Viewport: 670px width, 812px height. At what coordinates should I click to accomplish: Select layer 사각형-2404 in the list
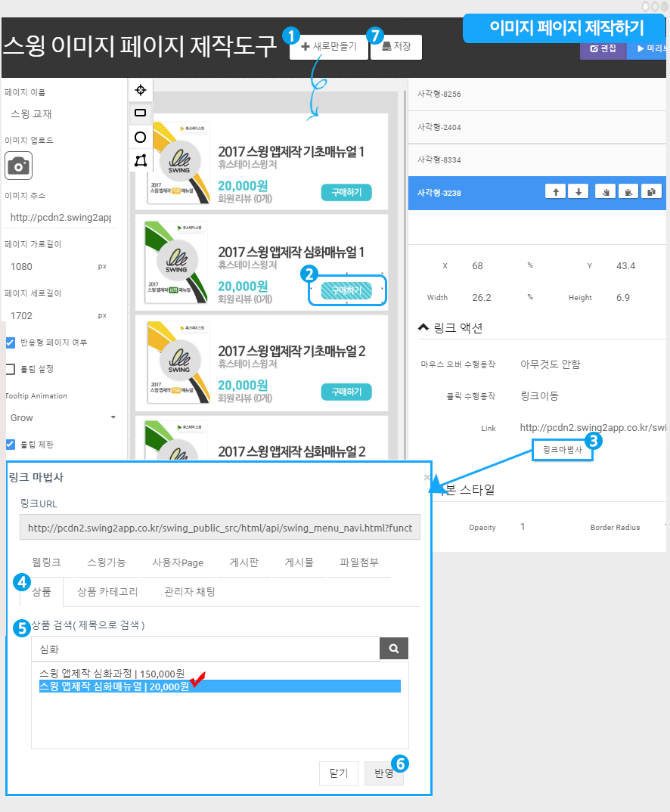pyautogui.click(x=537, y=127)
